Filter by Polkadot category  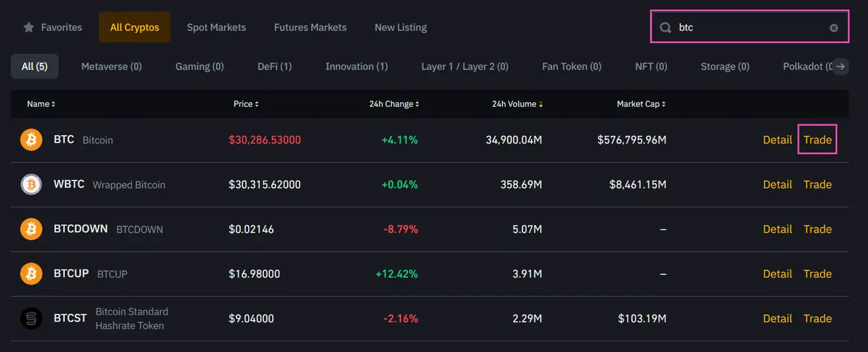(x=806, y=66)
